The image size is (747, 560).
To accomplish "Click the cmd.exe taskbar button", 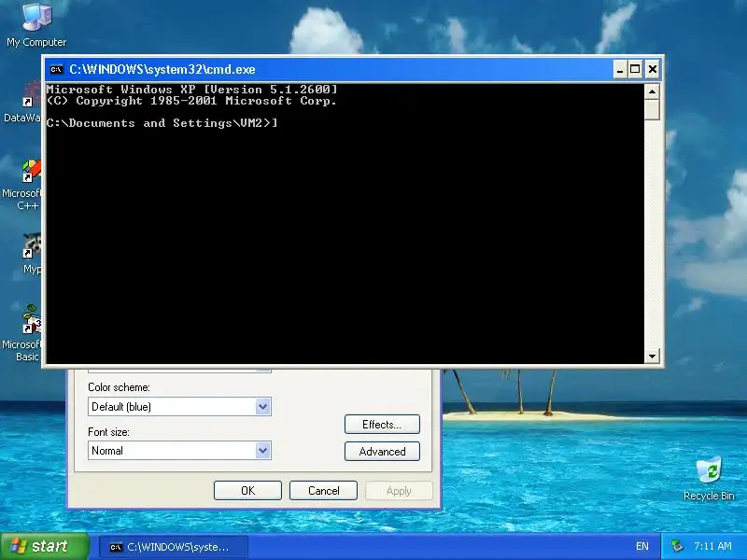I will 174,547.
